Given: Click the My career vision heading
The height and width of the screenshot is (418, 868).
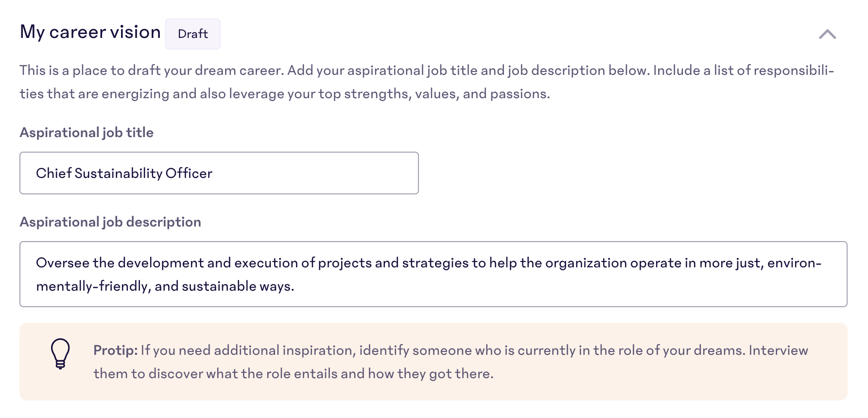Looking at the screenshot, I should [x=90, y=32].
